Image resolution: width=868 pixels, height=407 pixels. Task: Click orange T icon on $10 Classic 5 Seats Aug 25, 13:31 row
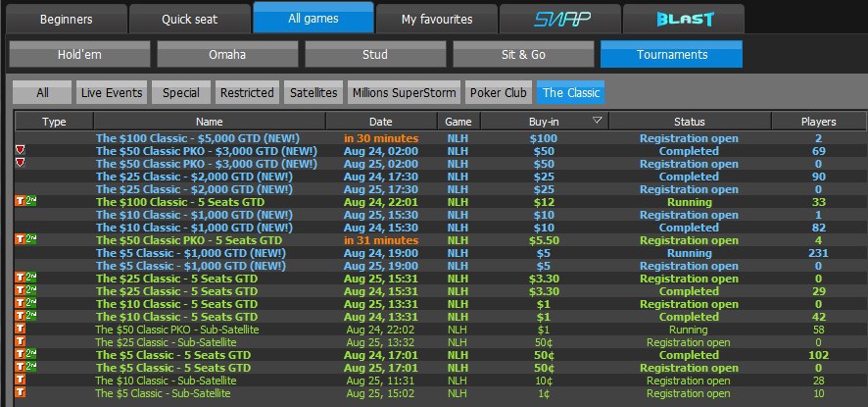(x=20, y=303)
